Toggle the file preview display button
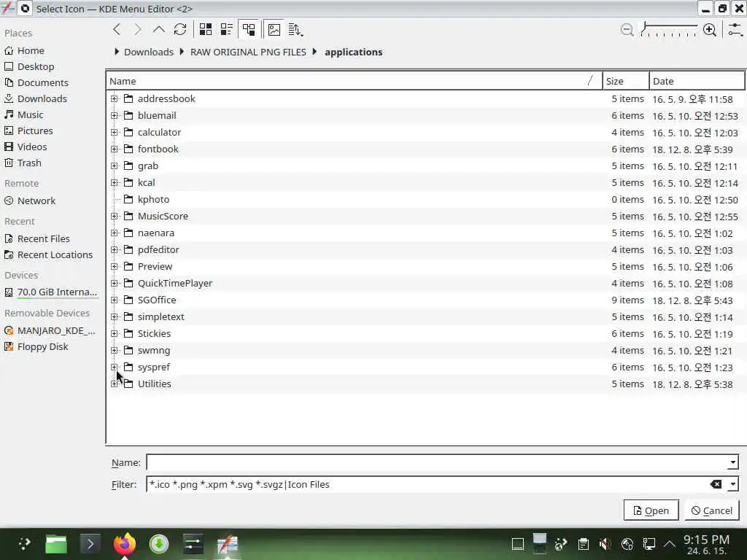The image size is (747, 560). point(274,29)
